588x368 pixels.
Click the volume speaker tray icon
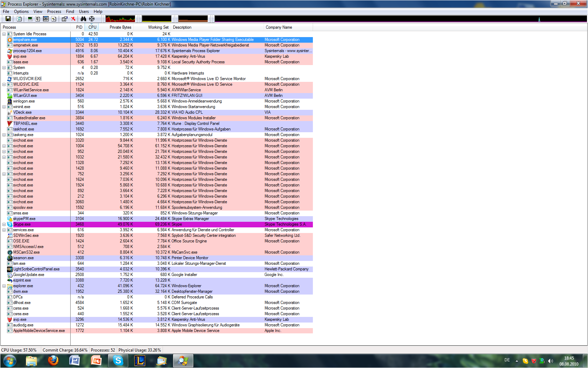[551, 361]
